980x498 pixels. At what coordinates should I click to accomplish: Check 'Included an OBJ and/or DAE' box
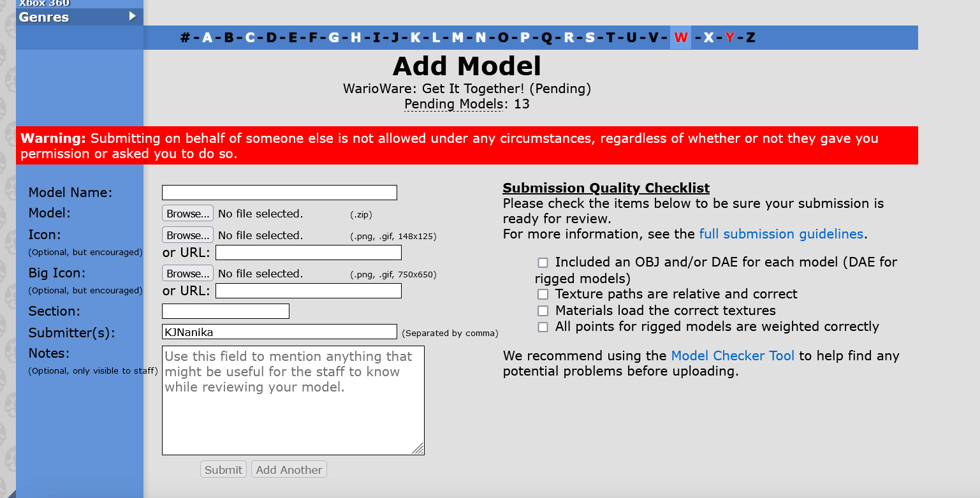[543, 262]
